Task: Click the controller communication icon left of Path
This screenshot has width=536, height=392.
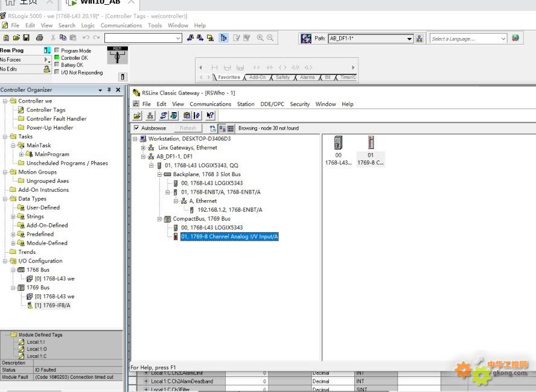Action: pyautogui.click(x=306, y=39)
